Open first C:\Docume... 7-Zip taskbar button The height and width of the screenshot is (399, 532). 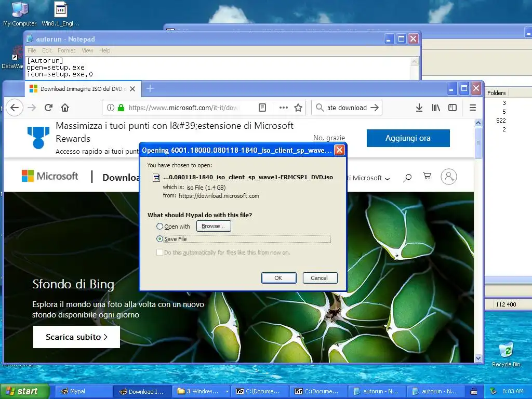coord(260,391)
